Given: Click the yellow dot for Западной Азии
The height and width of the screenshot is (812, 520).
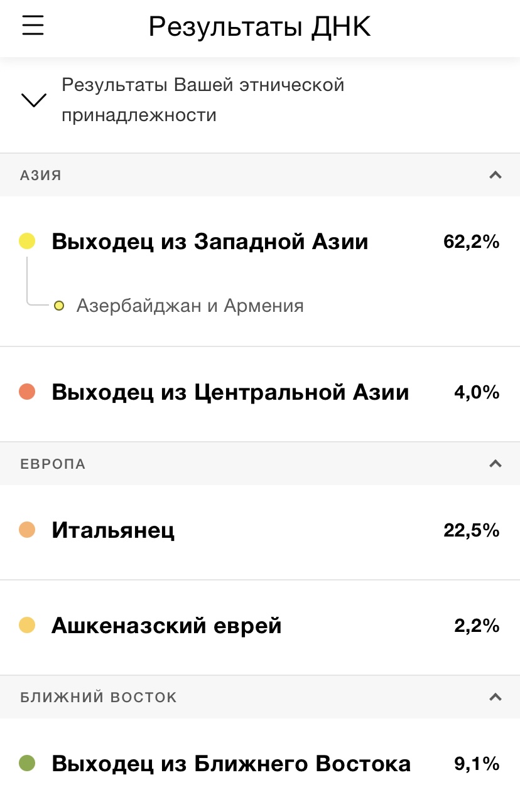Looking at the screenshot, I should [27, 241].
